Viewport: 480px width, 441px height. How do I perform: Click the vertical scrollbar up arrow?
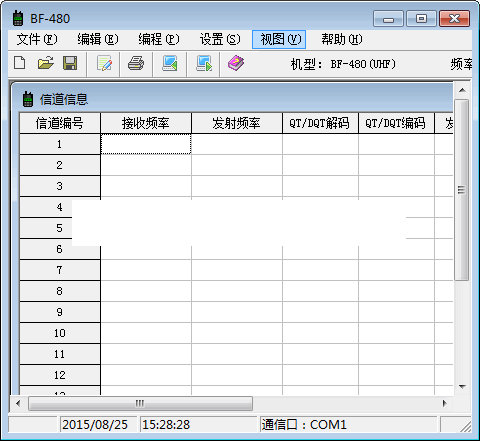pos(462,90)
